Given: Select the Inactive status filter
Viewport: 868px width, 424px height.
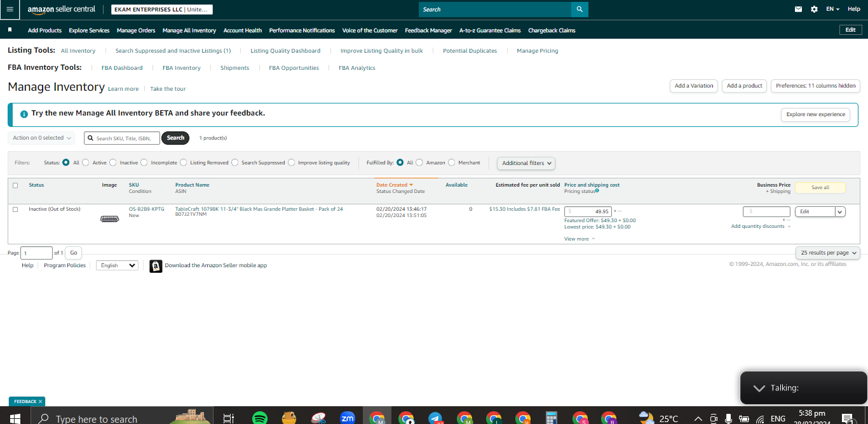Looking at the screenshot, I should click(x=113, y=162).
